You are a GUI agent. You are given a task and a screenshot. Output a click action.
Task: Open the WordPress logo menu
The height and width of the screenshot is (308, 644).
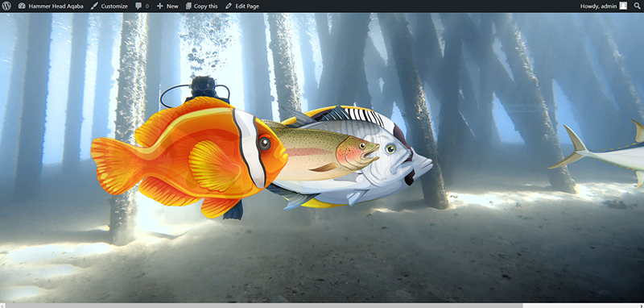tap(6, 6)
